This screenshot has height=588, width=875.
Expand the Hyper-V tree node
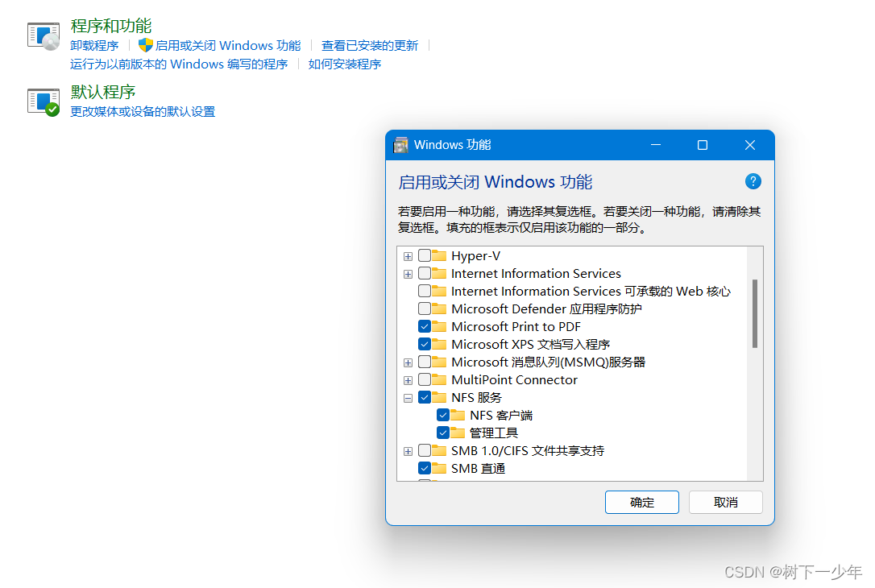[408, 257]
